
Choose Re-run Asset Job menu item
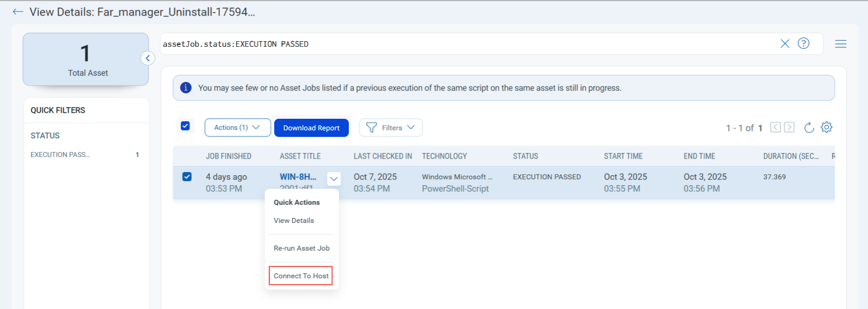301,248
